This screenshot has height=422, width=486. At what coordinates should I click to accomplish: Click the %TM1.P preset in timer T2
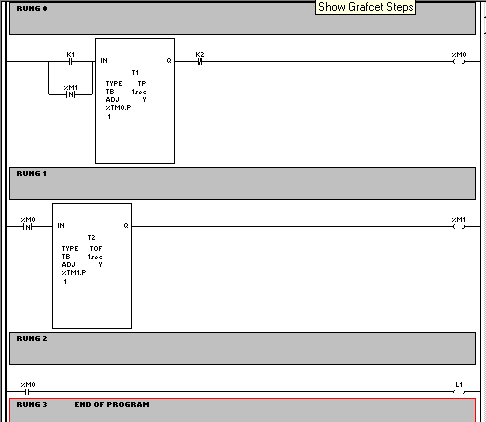(x=74, y=273)
